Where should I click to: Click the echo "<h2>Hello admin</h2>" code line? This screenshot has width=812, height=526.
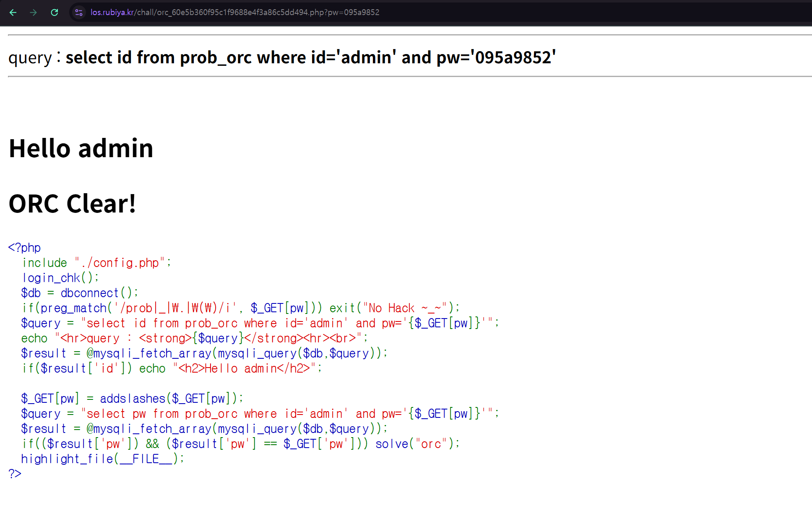tap(172, 368)
